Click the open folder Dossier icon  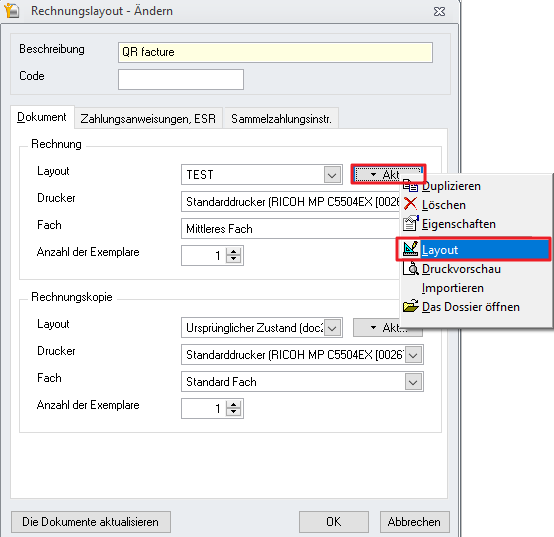pos(411,306)
